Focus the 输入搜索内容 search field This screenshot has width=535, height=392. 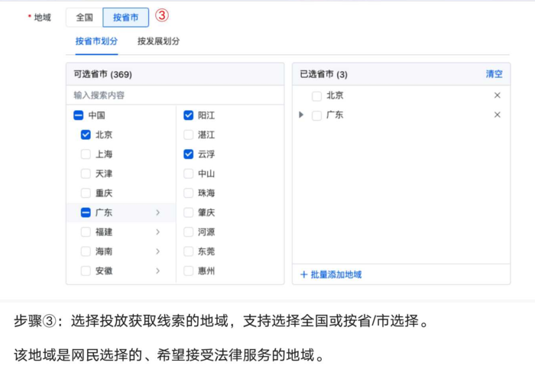tap(175, 96)
